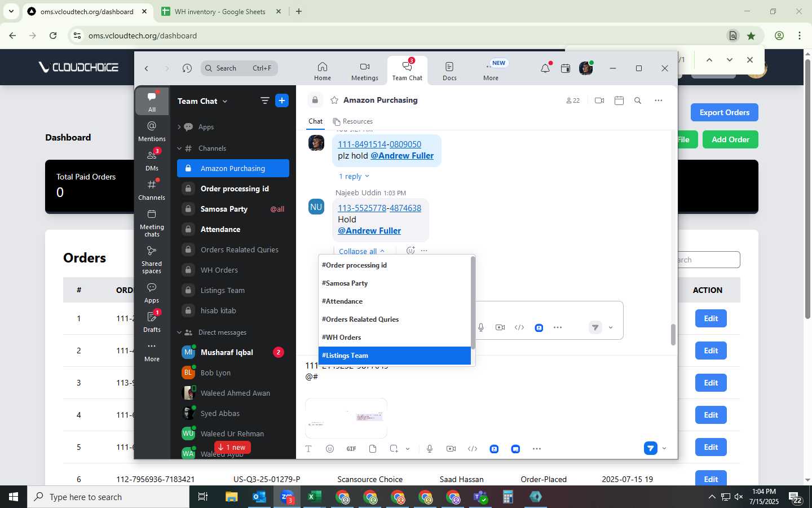Click chat messages scrollbar thumb
This screenshot has width=812, height=508.
pyautogui.click(x=673, y=335)
